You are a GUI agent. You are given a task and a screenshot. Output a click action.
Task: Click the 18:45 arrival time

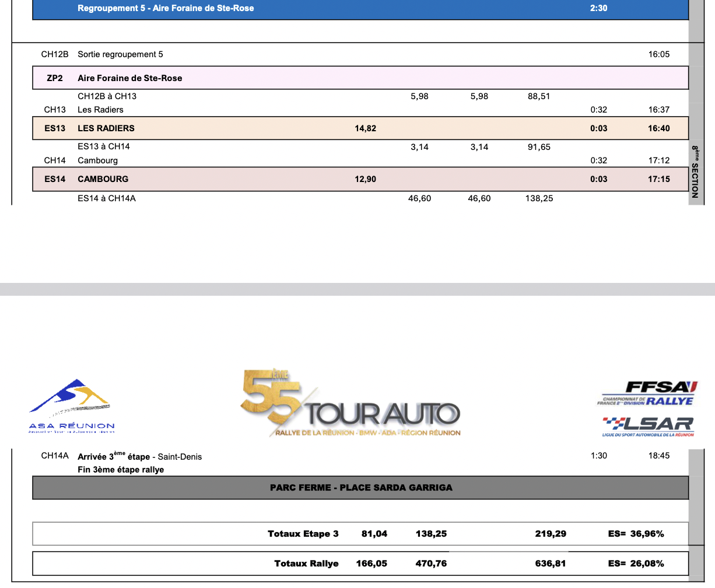658,456
